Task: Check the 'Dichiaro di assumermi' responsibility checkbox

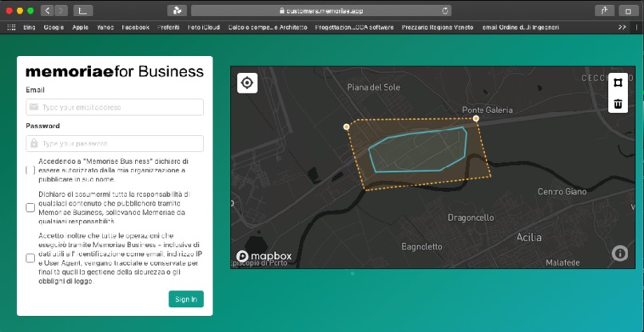Action: pos(30,207)
